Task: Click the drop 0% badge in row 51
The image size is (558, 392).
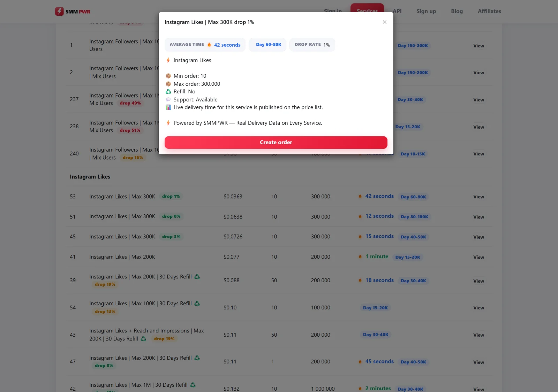Action: [x=171, y=216]
